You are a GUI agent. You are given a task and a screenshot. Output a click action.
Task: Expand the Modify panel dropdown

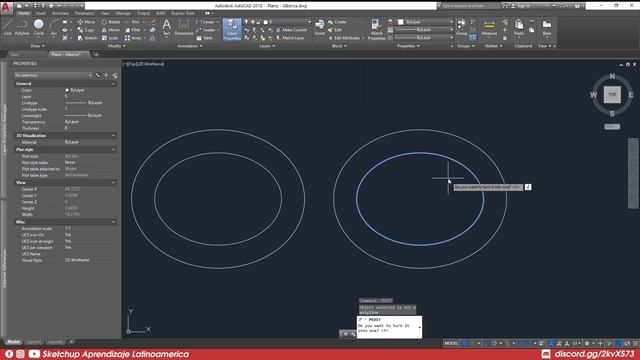click(116, 46)
